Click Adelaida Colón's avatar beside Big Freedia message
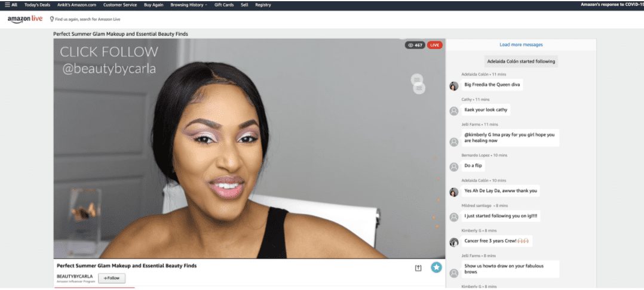 point(454,85)
